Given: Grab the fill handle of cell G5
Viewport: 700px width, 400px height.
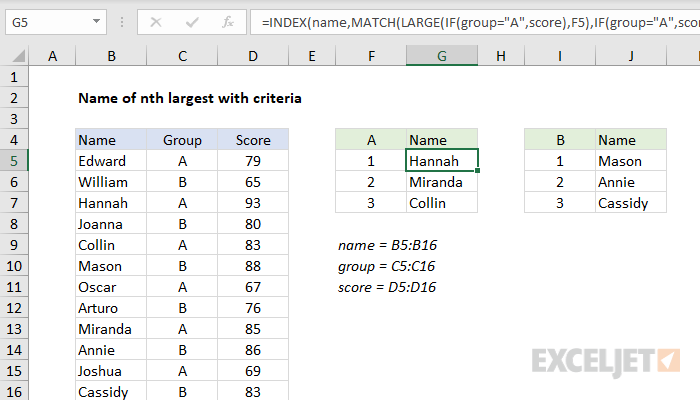Looking at the screenshot, I should [x=478, y=171].
